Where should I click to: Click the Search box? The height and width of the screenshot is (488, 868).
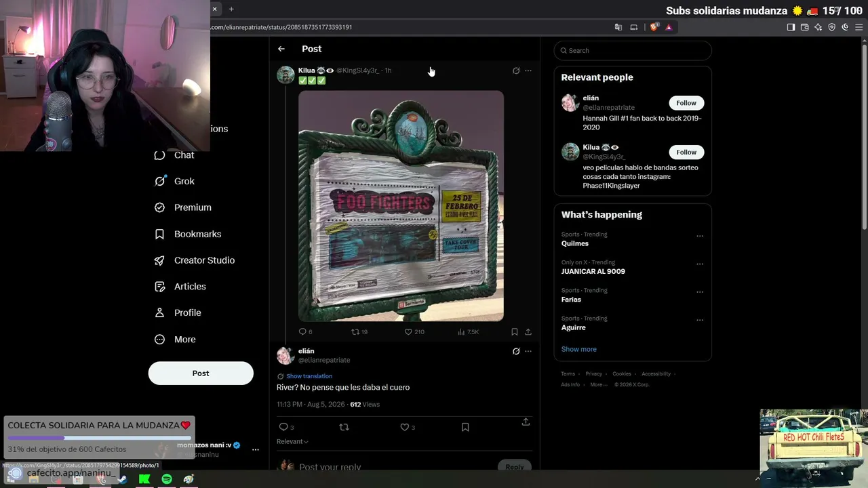click(x=633, y=50)
